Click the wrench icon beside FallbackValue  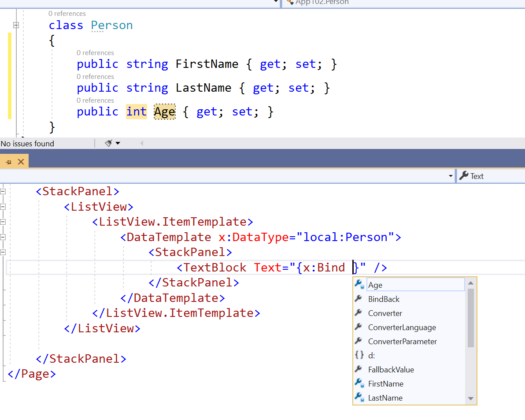coord(359,369)
